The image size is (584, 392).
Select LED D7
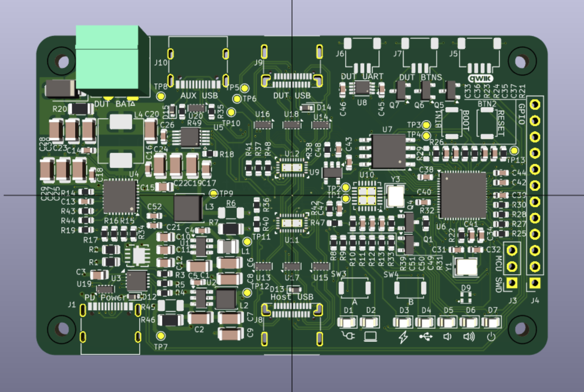[x=491, y=323]
